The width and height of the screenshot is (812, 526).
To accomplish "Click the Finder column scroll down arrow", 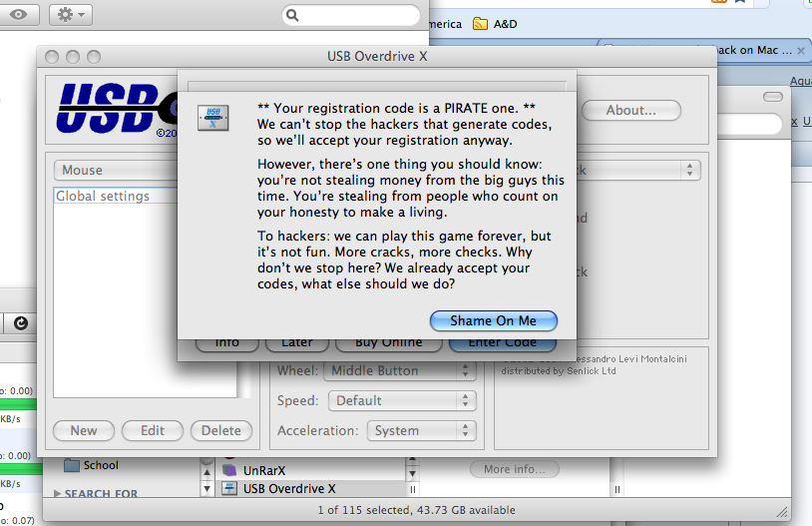I will click(206, 488).
